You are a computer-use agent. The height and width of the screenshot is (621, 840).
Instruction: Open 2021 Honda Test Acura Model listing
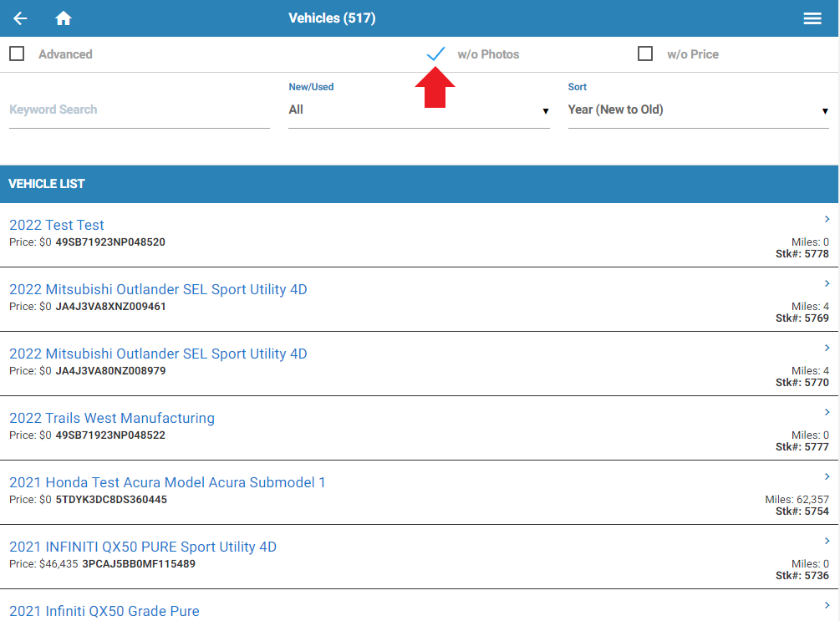(x=167, y=482)
